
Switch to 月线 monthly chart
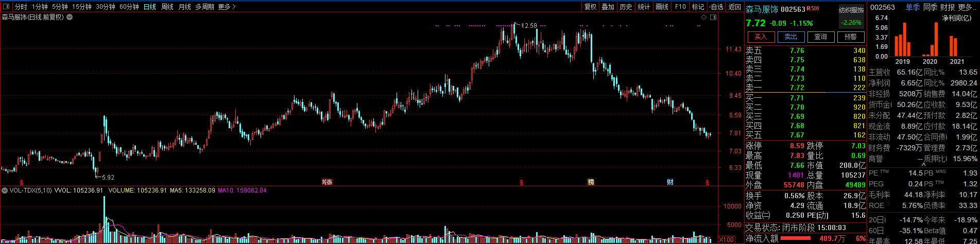184,7
